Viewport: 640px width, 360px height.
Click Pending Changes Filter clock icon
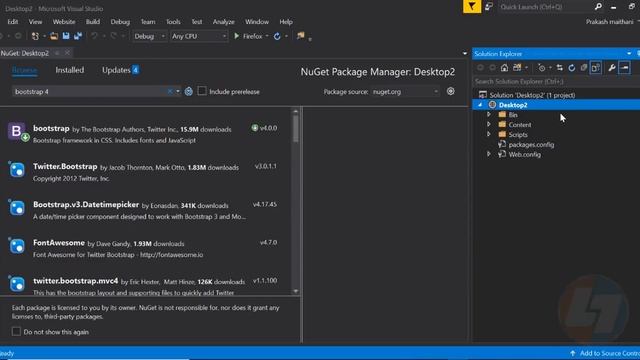541,68
